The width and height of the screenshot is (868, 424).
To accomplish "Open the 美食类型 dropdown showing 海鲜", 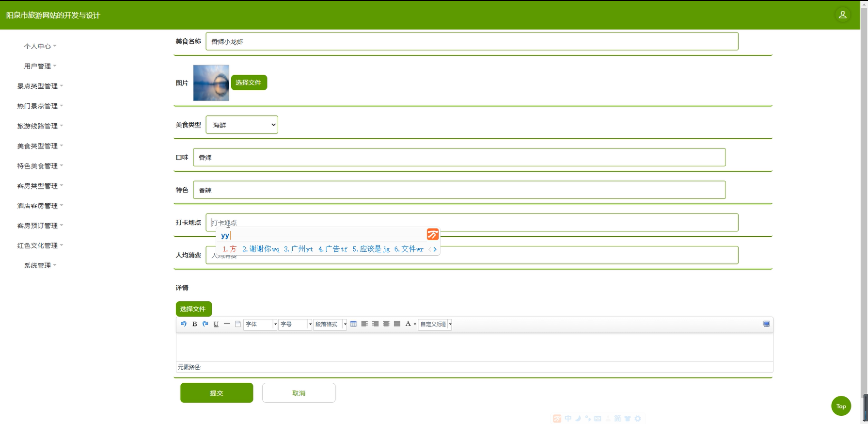I will 242,125.
